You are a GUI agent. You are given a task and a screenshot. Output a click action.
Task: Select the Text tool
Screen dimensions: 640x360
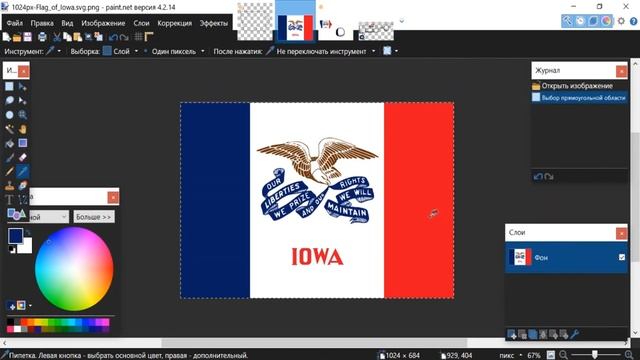[9, 200]
